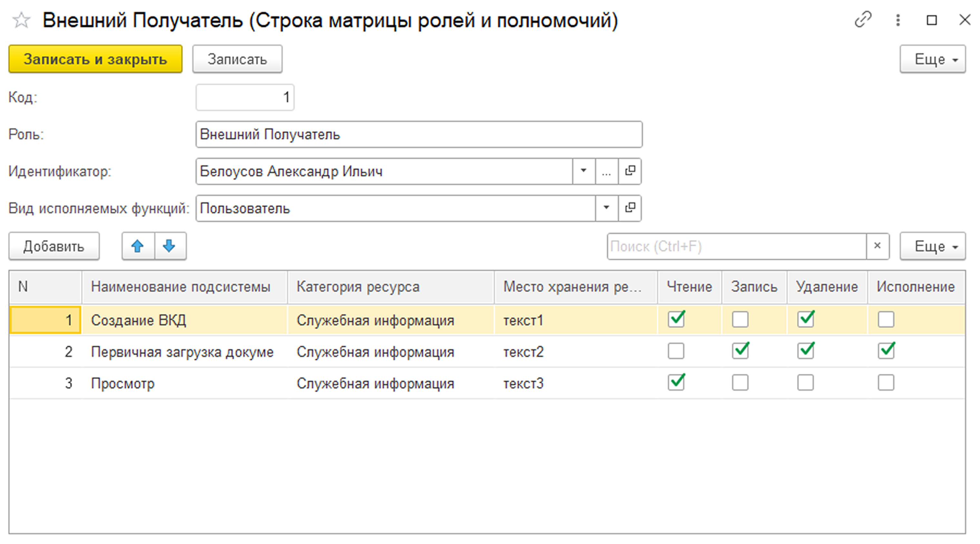Open the Вид исполняемых функций value form
Image resolution: width=980 pixels, height=544 pixels.
tap(630, 209)
